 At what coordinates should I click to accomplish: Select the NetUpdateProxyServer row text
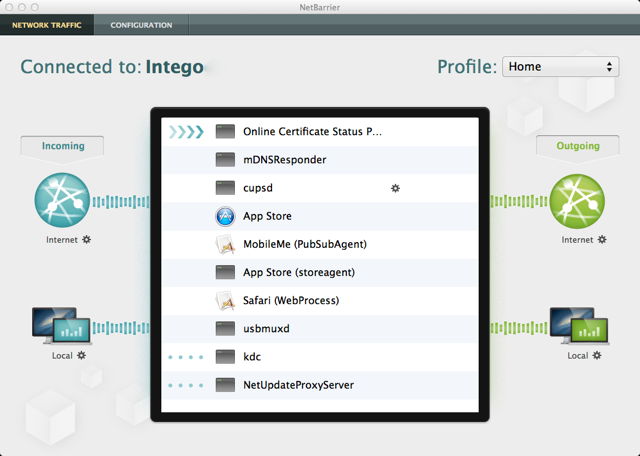tap(298, 385)
